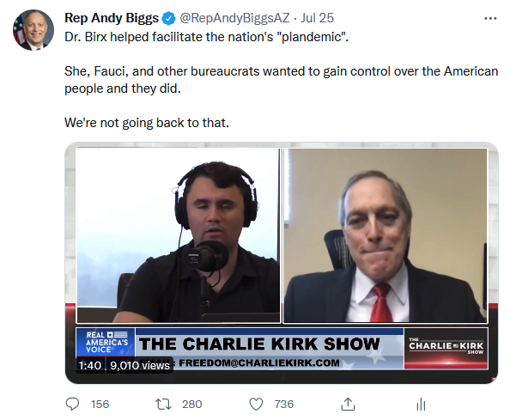Viewport: 510px width, 420px height.
Task: Open the three-dot more options menu
Action: coord(490,19)
